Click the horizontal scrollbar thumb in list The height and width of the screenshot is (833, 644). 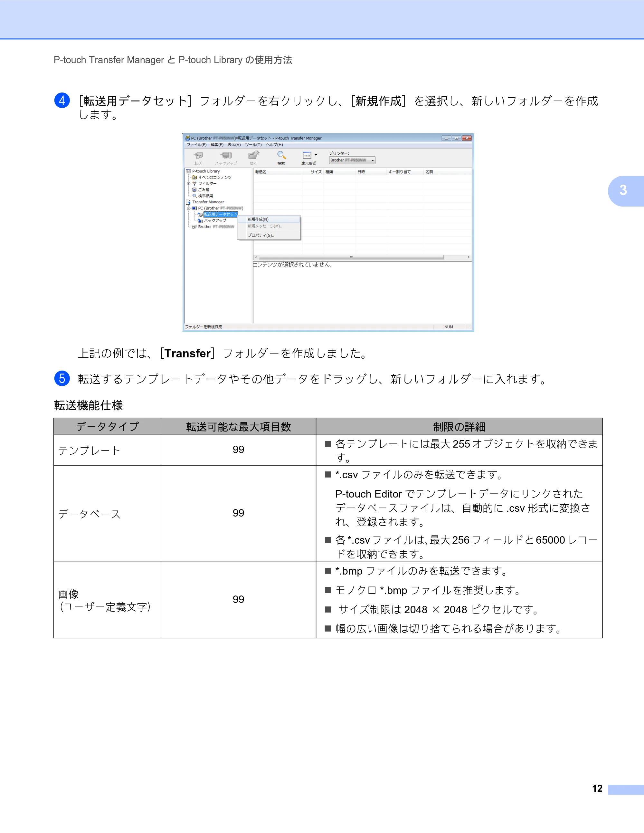coord(351,257)
